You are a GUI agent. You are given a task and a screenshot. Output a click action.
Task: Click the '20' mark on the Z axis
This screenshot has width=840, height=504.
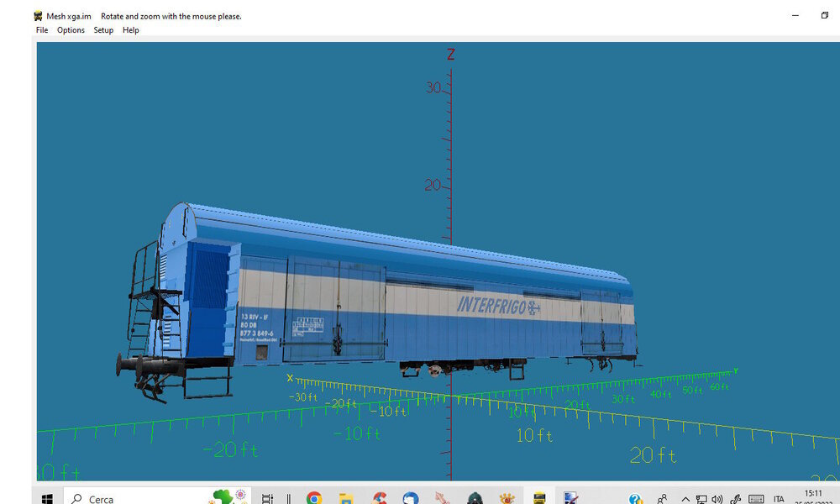click(433, 186)
